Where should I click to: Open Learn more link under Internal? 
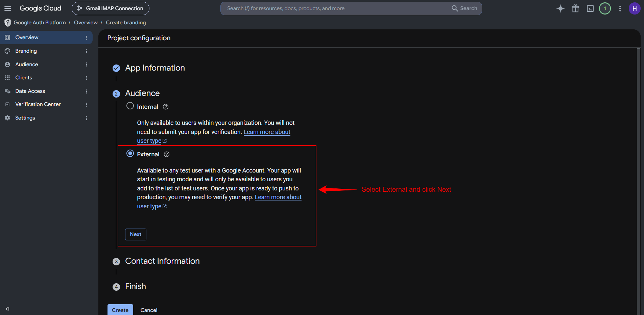coord(267,132)
